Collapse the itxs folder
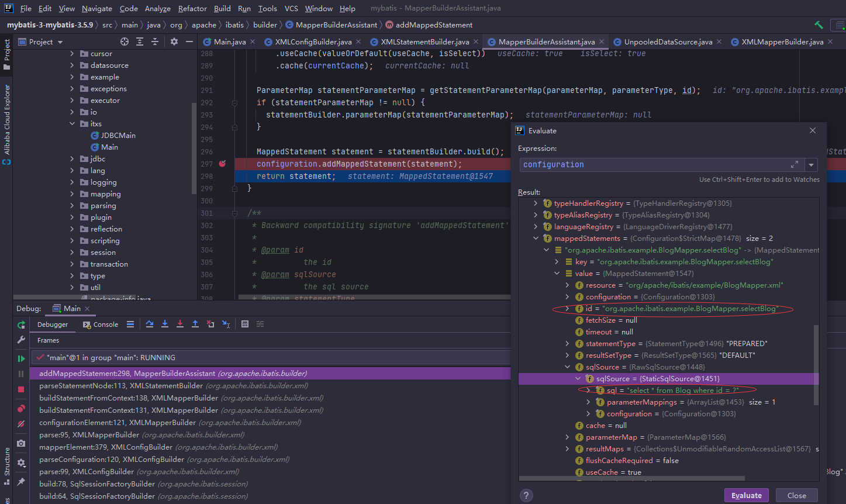 tap(72, 124)
